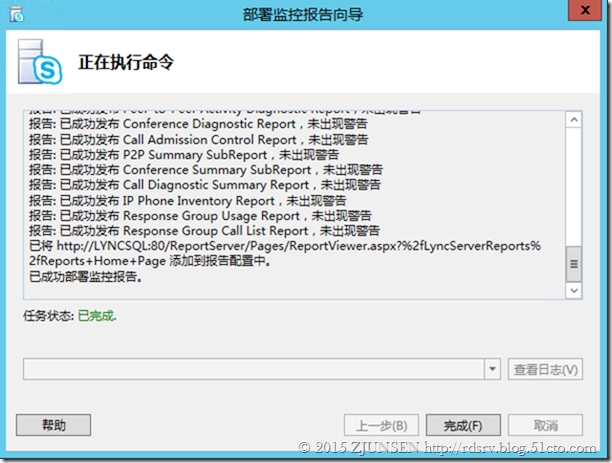Viewport: 612px width, 463px height.
Task: Click the Conference Diagnostic Report line
Action: tap(198, 124)
